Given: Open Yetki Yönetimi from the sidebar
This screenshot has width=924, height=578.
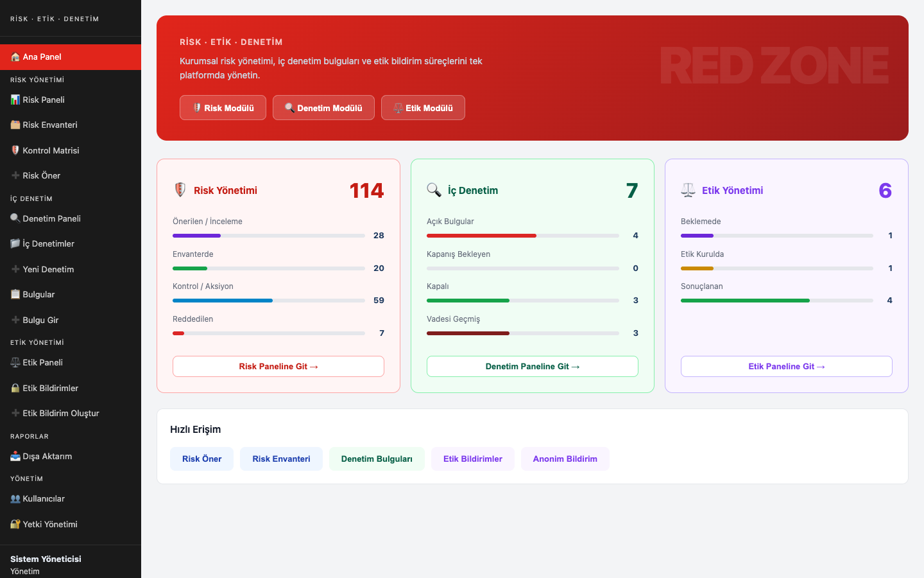Looking at the screenshot, I should (x=50, y=525).
